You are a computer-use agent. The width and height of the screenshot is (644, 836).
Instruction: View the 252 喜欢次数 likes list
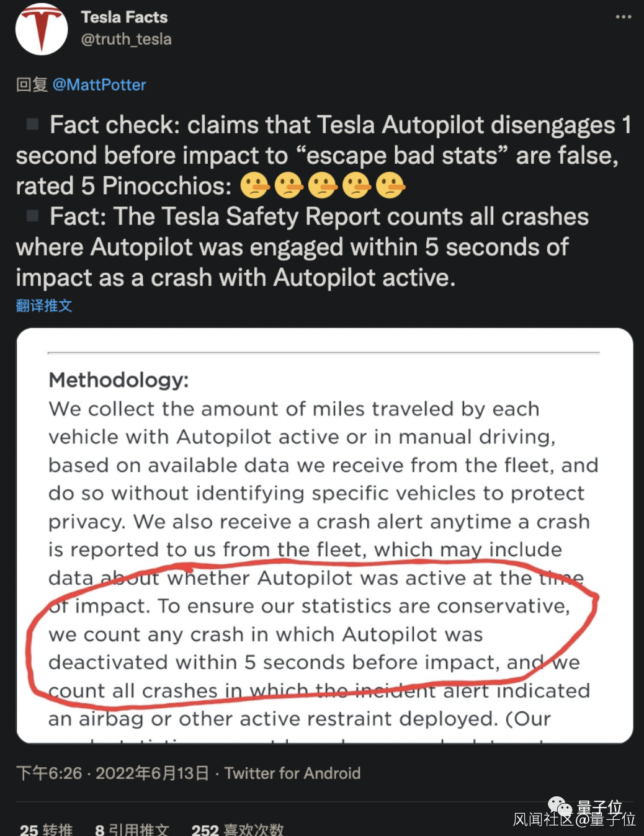coord(237,829)
